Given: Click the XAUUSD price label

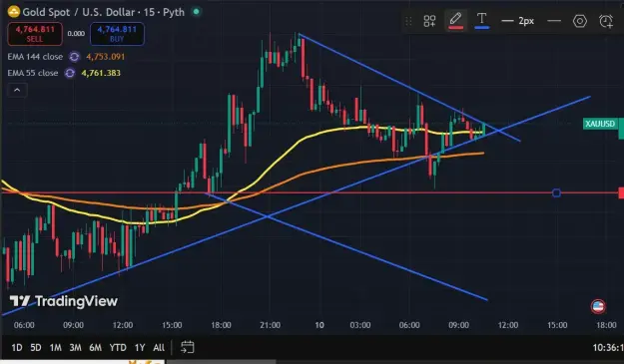Looking at the screenshot, I should 600,124.
